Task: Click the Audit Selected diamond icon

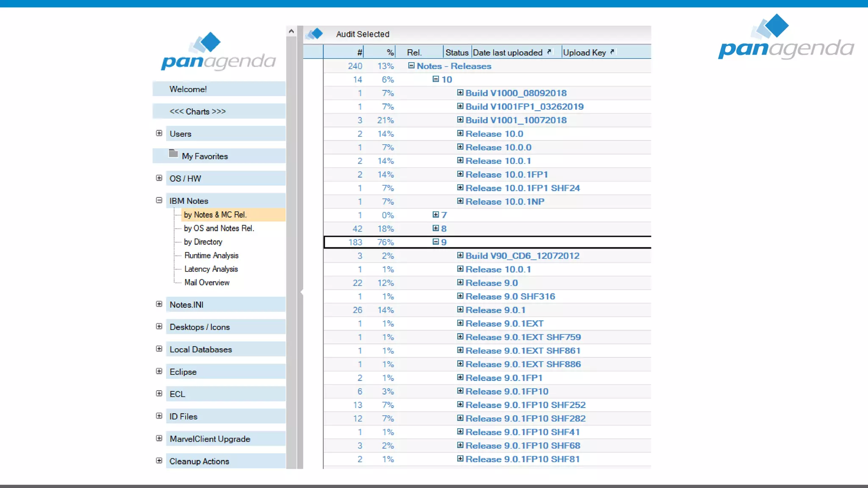Action: coord(314,34)
